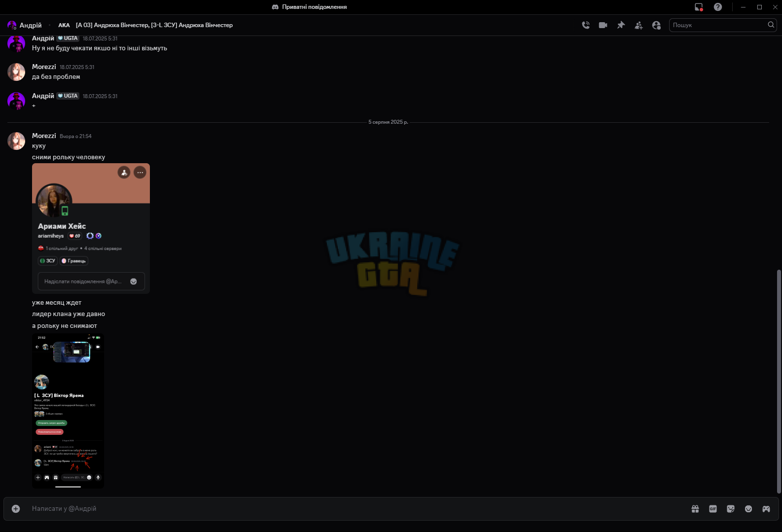
Task: Click the AKA nicknames text in the header
Action: 145,25
